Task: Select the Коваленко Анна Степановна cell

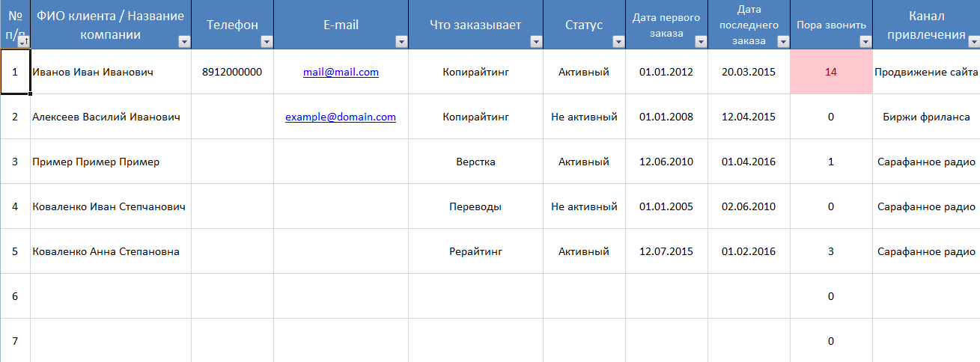Action: [106, 252]
